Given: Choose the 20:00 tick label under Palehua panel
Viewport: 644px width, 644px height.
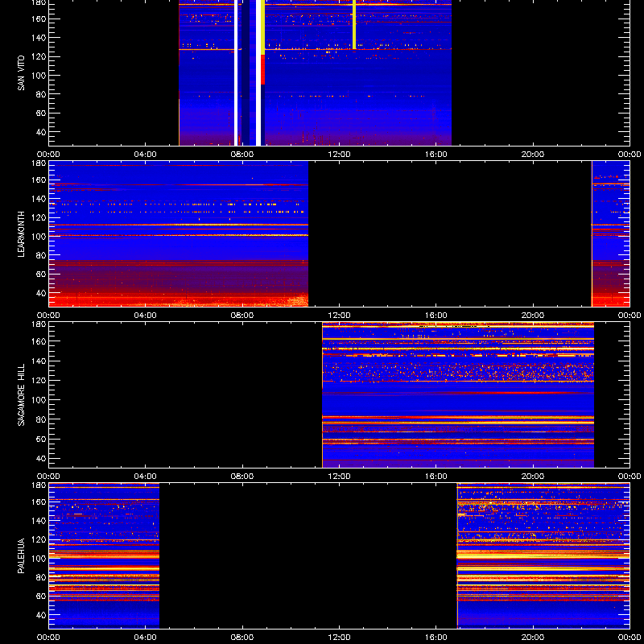Looking at the screenshot, I should pyautogui.click(x=533, y=638).
